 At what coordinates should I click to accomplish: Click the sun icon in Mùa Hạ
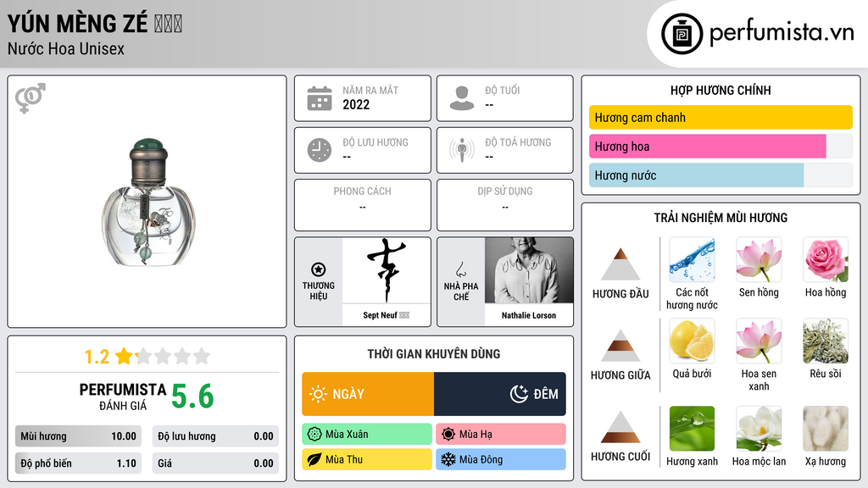[448, 435]
